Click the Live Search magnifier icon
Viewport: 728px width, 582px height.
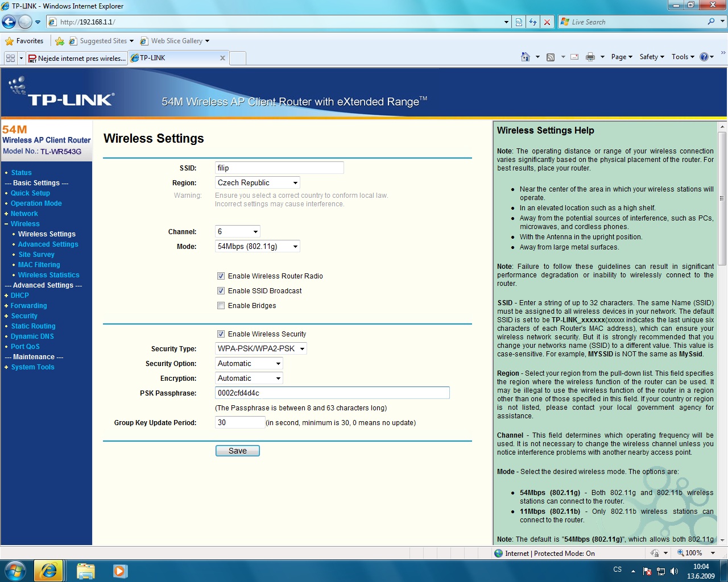click(711, 22)
